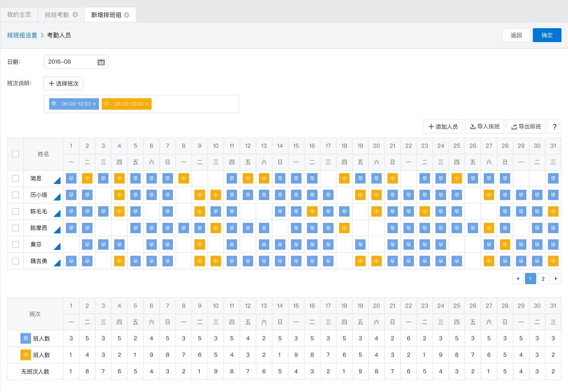Open page 2 in the pagination
568x392 pixels.
tap(543, 279)
